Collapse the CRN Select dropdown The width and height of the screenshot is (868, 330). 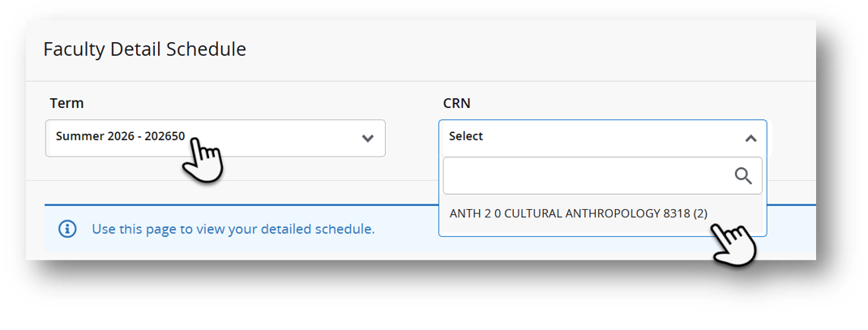(x=602, y=137)
